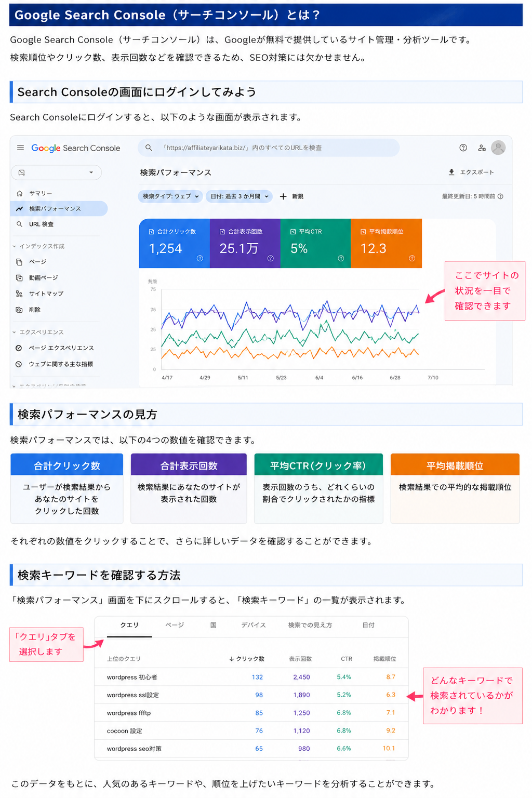
Task: Click the サマリー home icon
Action: 19,193
